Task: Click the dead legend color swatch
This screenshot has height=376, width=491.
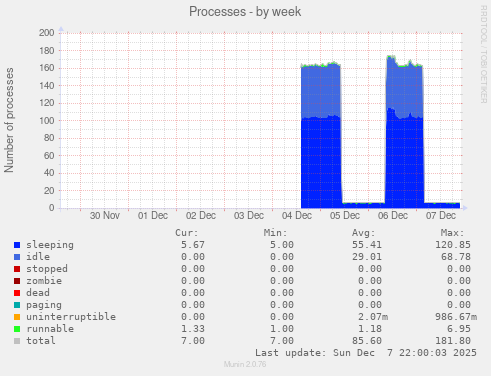Action: click(x=17, y=293)
